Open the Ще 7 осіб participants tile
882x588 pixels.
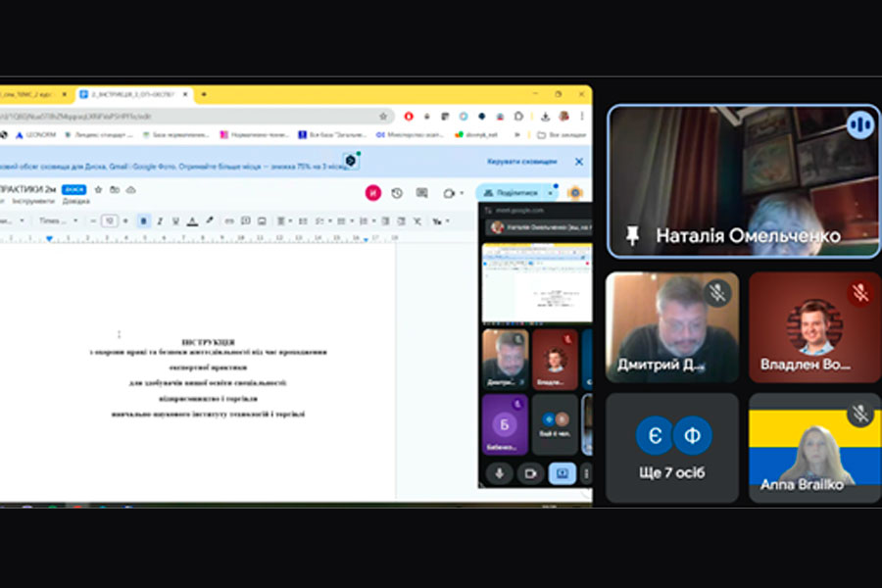pyautogui.click(x=672, y=448)
